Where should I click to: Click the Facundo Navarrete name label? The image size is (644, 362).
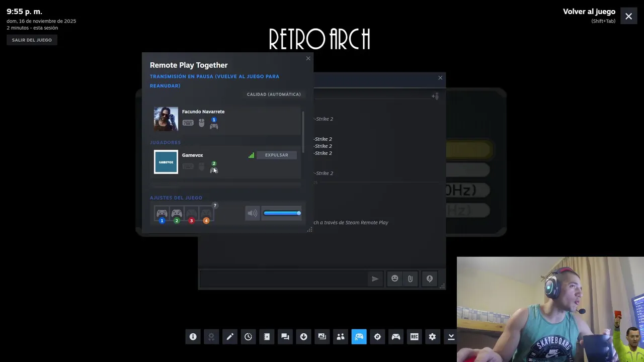203,112
